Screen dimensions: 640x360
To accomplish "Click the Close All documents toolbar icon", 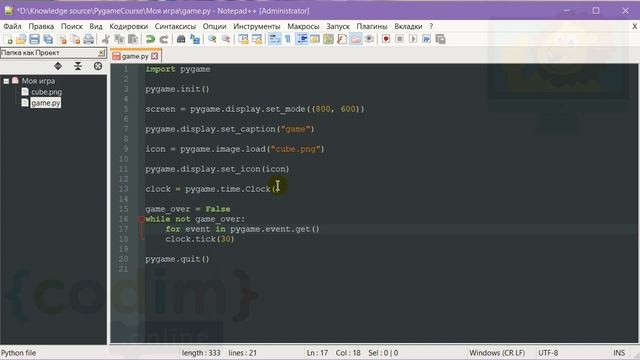I will pos(76,39).
